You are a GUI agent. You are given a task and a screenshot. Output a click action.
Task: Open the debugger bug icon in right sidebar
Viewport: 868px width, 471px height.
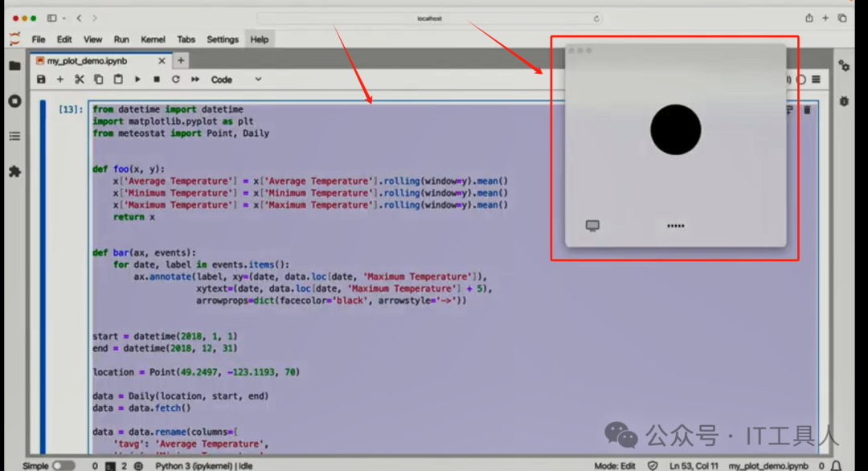click(844, 101)
